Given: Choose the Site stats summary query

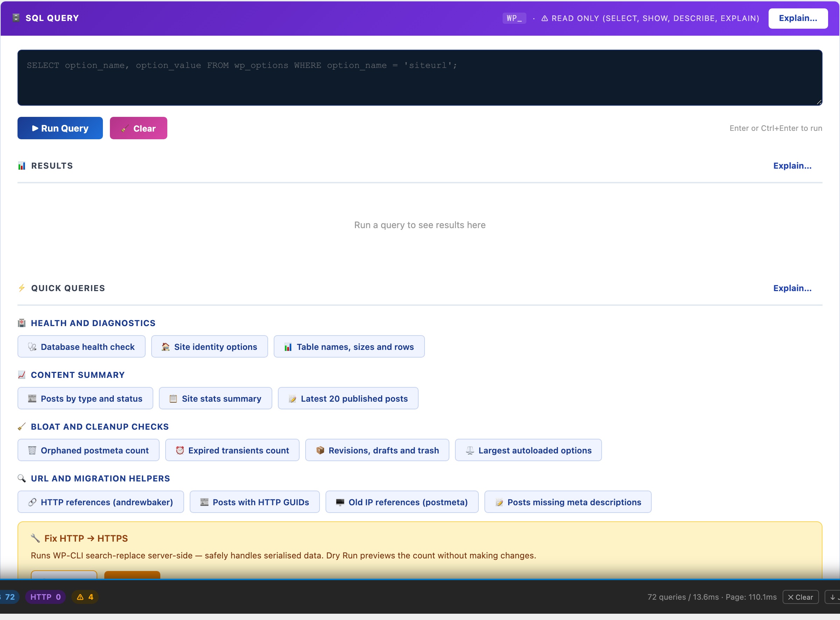Looking at the screenshot, I should point(216,398).
